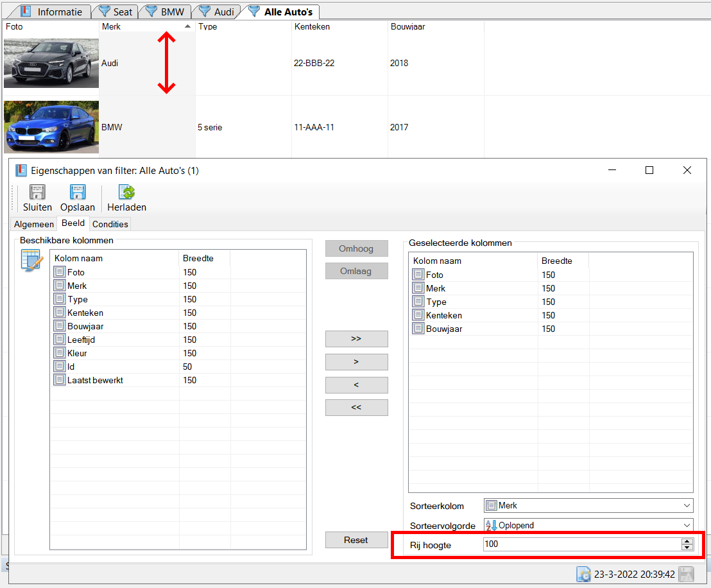
Task: Click the column edit icon beside Beschikbare kolommen
Action: tap(31, 259)
